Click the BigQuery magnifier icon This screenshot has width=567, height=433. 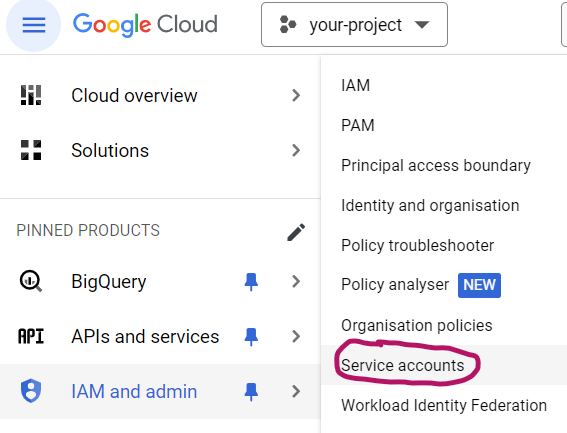(x=31, y=281)
